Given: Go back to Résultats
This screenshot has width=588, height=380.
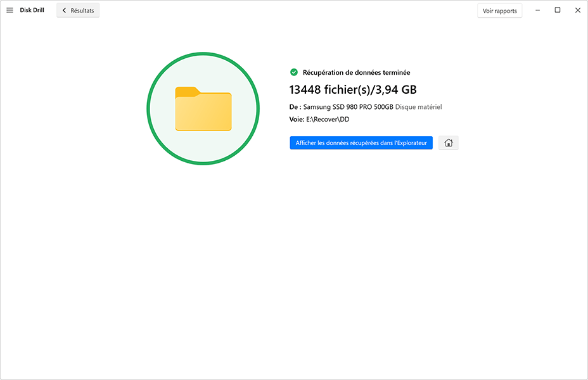Looking at the screenshot, I should click(x=78, y=11).
